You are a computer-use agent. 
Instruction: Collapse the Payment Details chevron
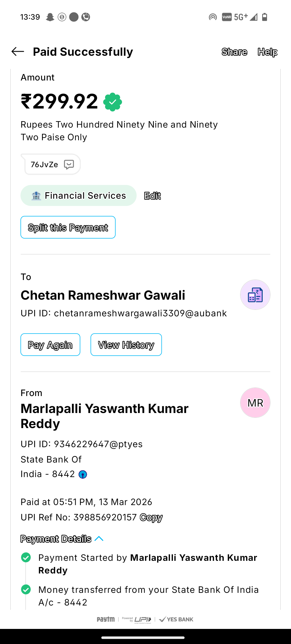point(99,539)
